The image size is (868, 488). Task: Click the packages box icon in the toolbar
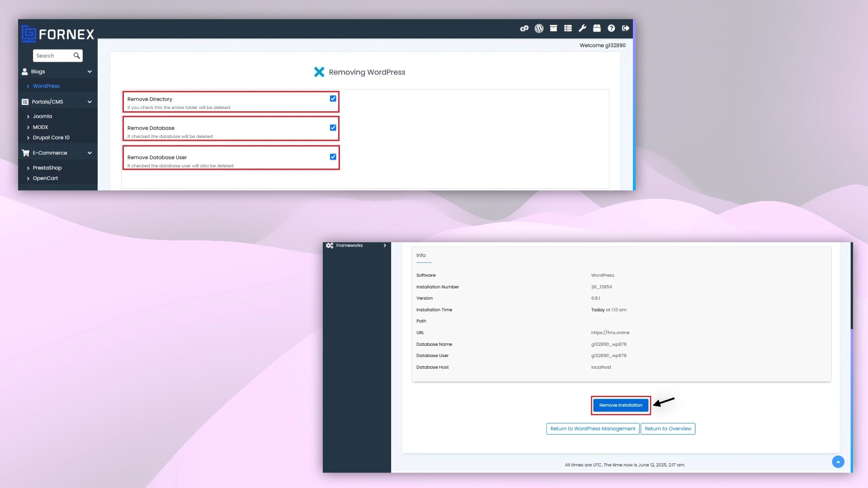596,28
